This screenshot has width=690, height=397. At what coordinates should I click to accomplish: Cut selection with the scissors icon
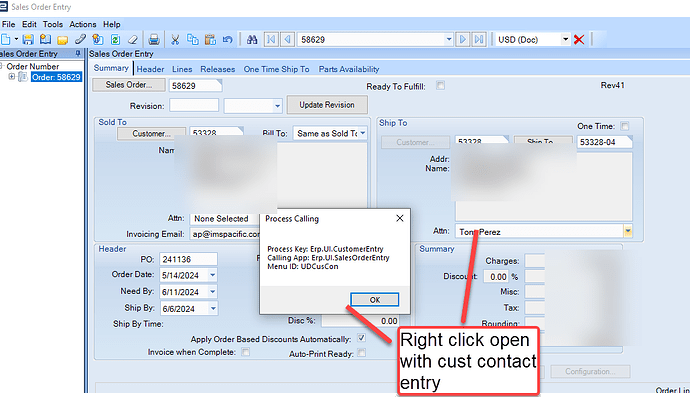(175, 40)
